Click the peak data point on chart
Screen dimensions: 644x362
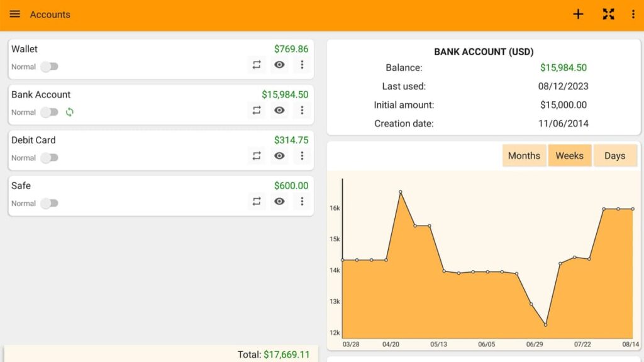coord(401,192)
